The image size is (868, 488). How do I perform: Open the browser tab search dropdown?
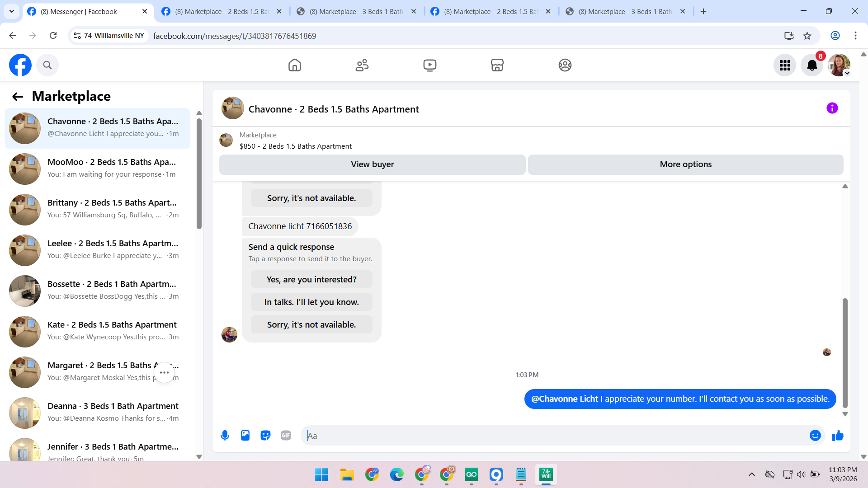12,11
